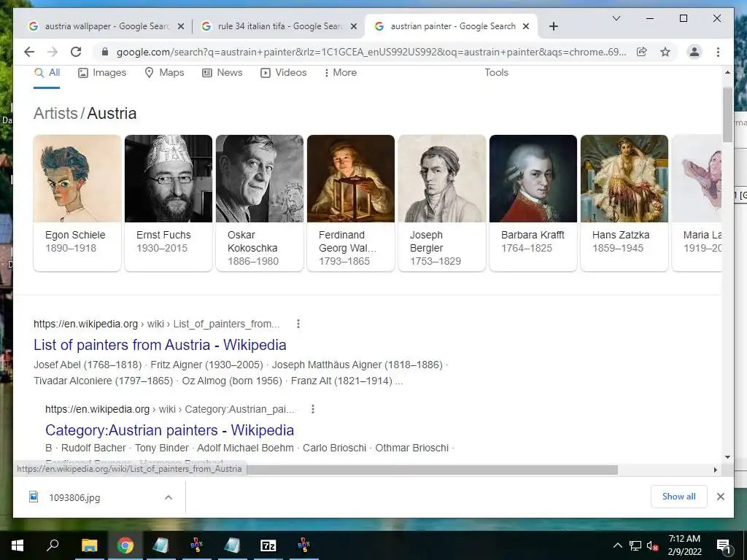747x560 pixels.
Task: Close the rule 34 italian tifa tab
Action: (354, 26)
